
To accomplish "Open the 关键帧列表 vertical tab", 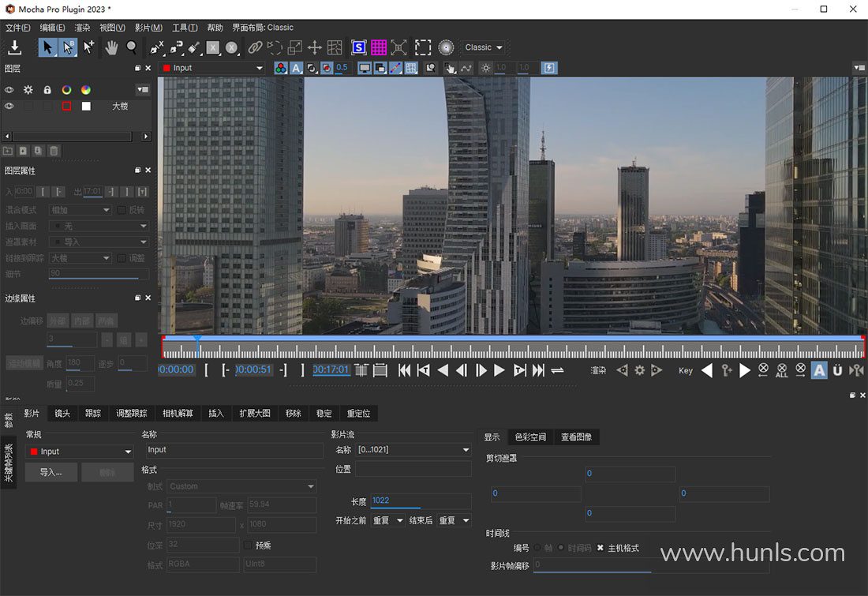I will [9, 463].
